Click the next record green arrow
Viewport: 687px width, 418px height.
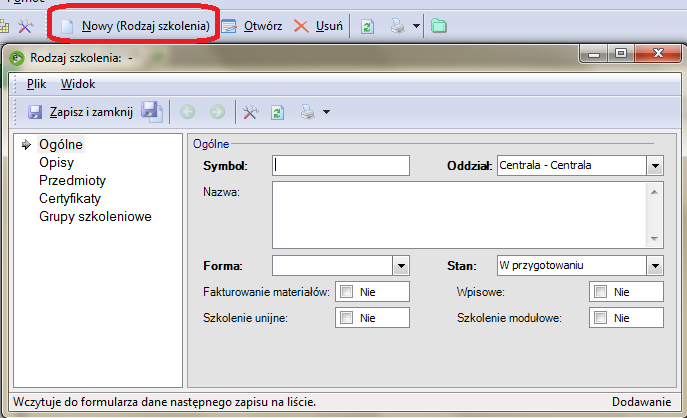tap(217, 112)
